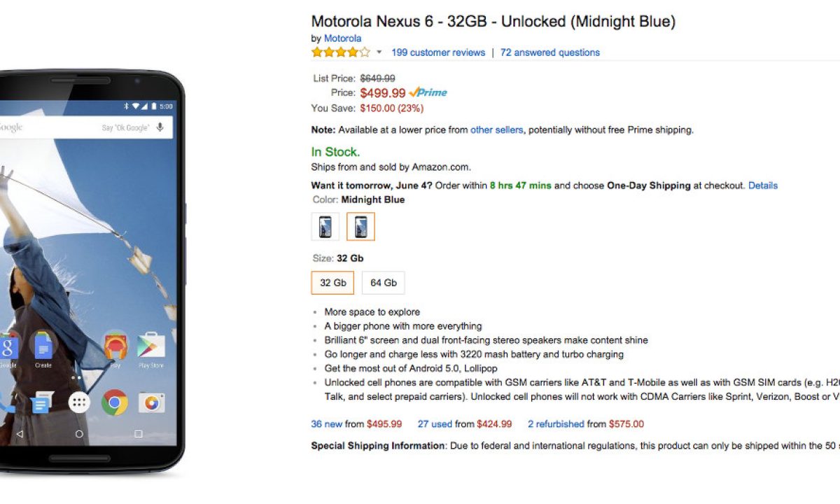Image resolution: width=840 pixels, height=504 pixels.
Task: Click the star rating icons
Action: click(x=341, y=52)
